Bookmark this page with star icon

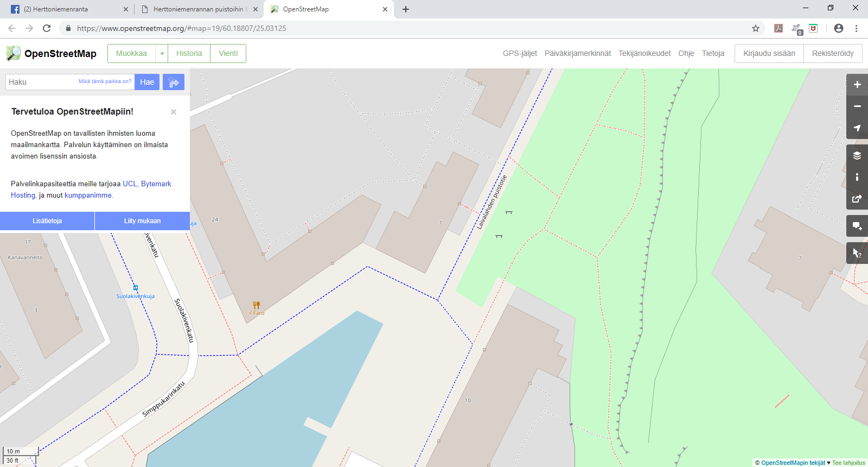coord(755,28)
